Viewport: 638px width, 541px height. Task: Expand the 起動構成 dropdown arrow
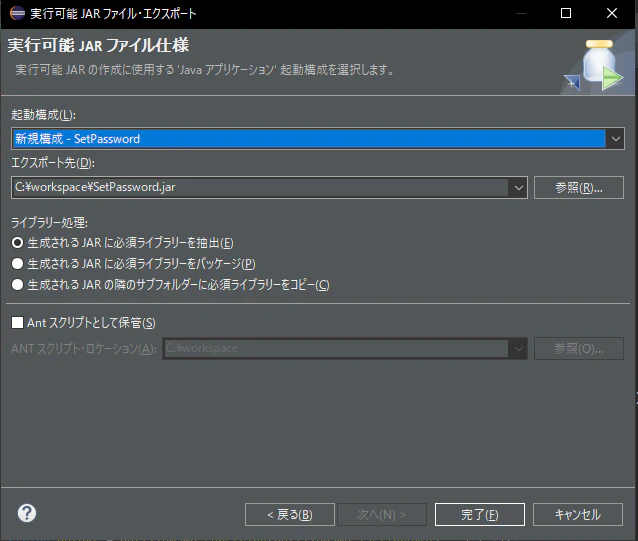(615, 139)
